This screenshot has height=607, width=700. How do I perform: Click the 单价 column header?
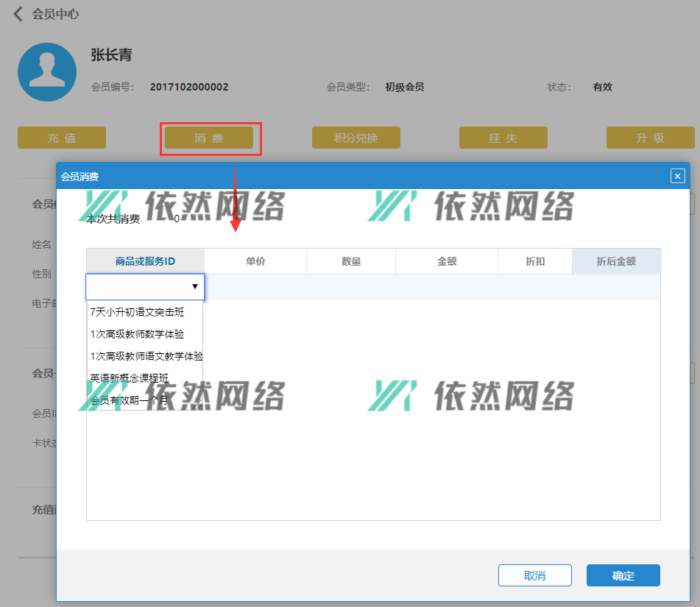255,261
